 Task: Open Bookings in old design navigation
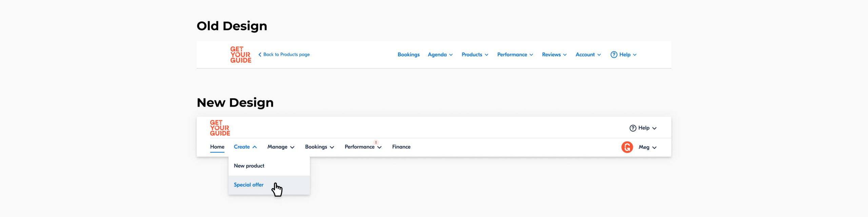[408, 55]
